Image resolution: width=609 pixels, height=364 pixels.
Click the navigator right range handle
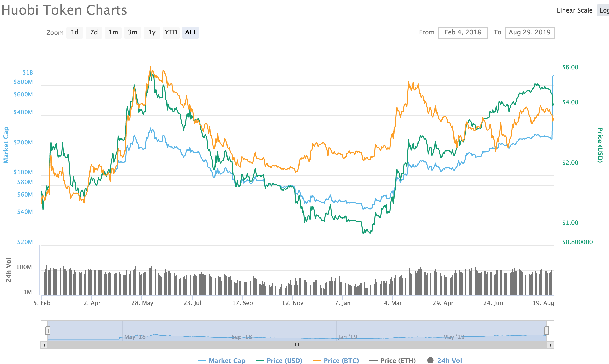coord(546,331)
